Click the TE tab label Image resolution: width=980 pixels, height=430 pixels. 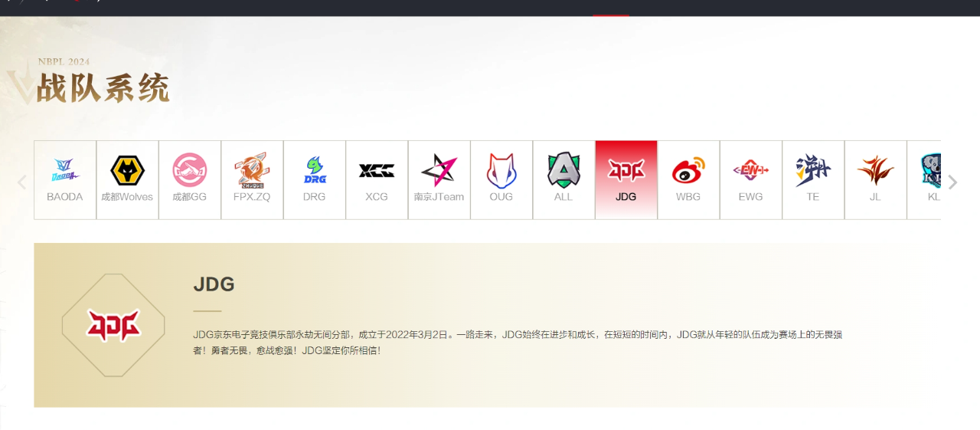pyautogui.click(x=813, y=197)
